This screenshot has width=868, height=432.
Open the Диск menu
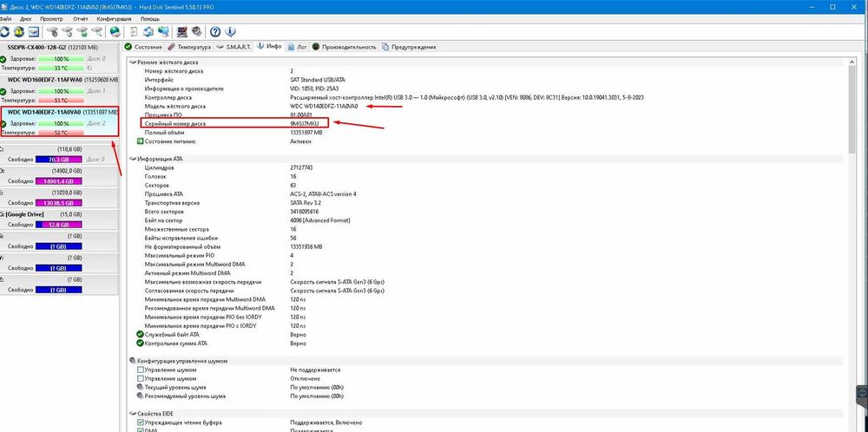pos(25,19)
